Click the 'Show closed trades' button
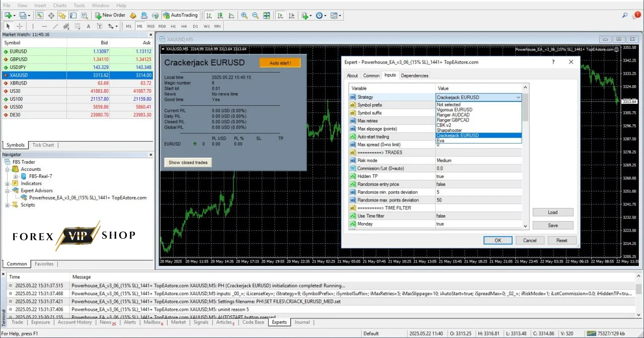 pos(189,162)
